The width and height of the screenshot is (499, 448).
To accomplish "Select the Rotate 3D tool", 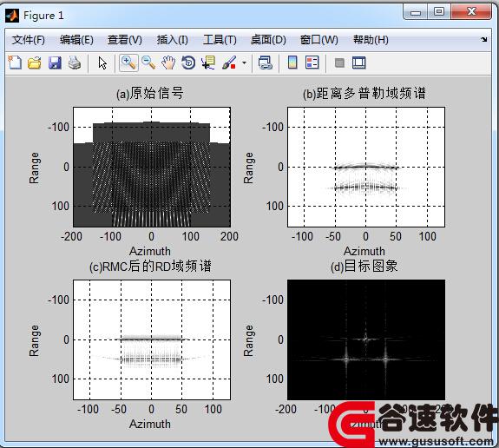I will (x=188, y=63).
